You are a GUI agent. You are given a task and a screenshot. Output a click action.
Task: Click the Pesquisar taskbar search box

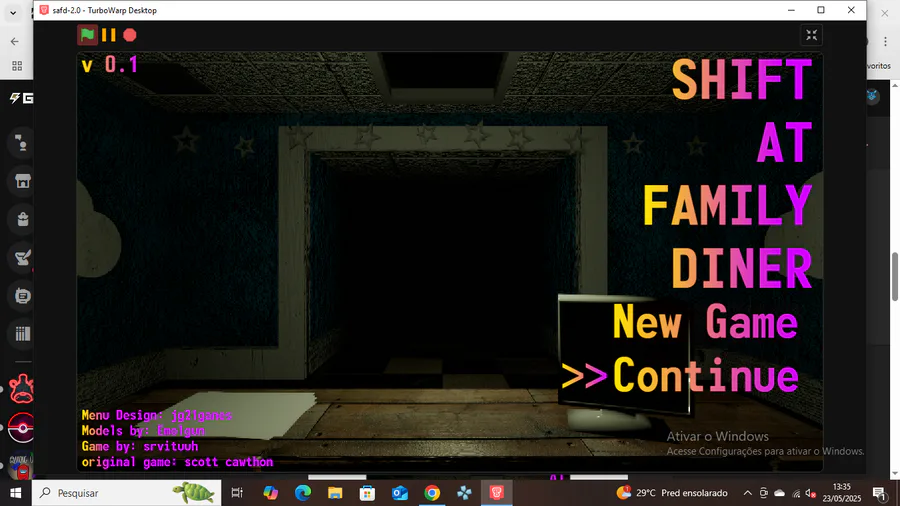click(x=126, y=493)
